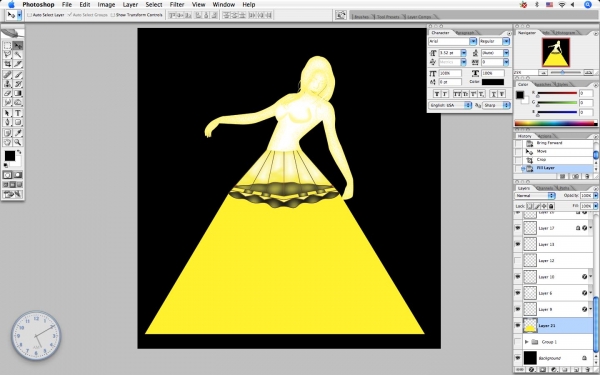Screen dimensions: 600x375
Task: Open the font size dropdown arrow
Action: click(464, 53)
